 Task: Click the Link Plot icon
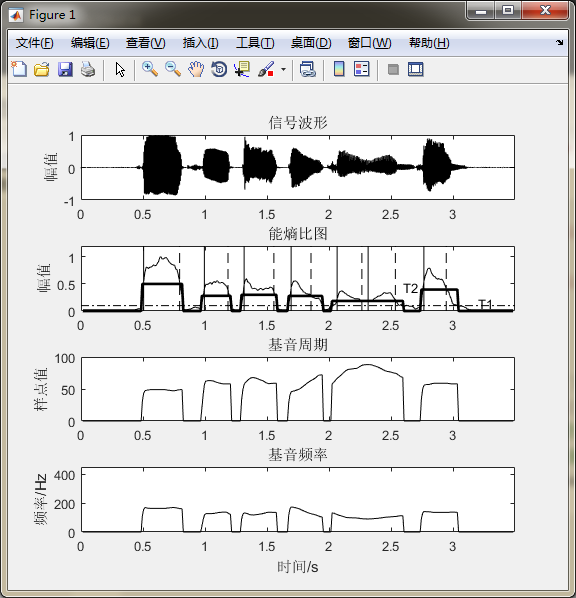(x=308, y=70)
